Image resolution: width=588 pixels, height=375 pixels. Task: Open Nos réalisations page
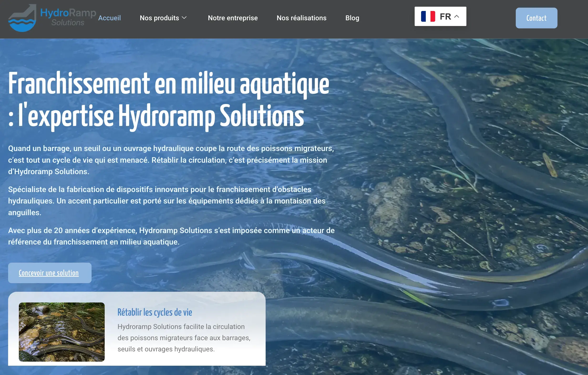pos(301,18)
